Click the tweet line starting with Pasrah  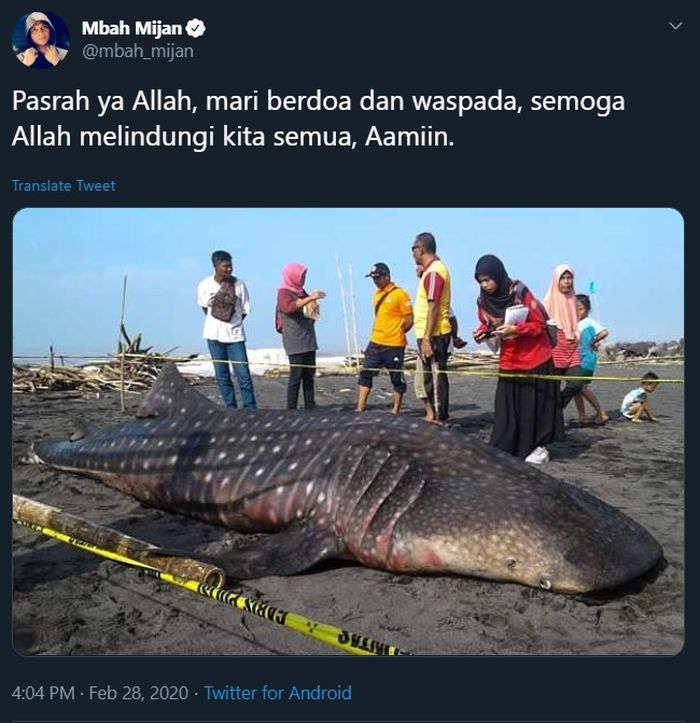[318, 101]
